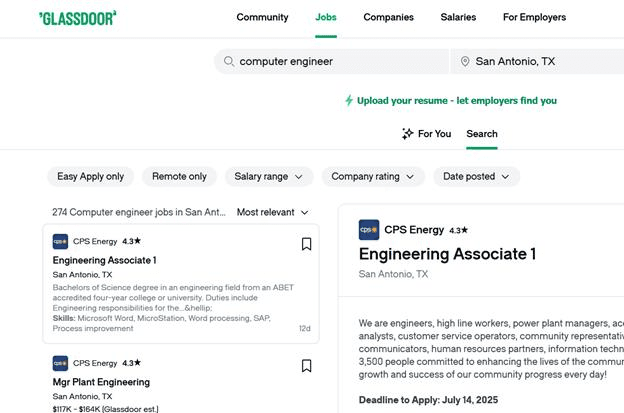This screenshot has height=413, width=624.
Task: Open the Date posted dropdown
Action: (476, 176)
